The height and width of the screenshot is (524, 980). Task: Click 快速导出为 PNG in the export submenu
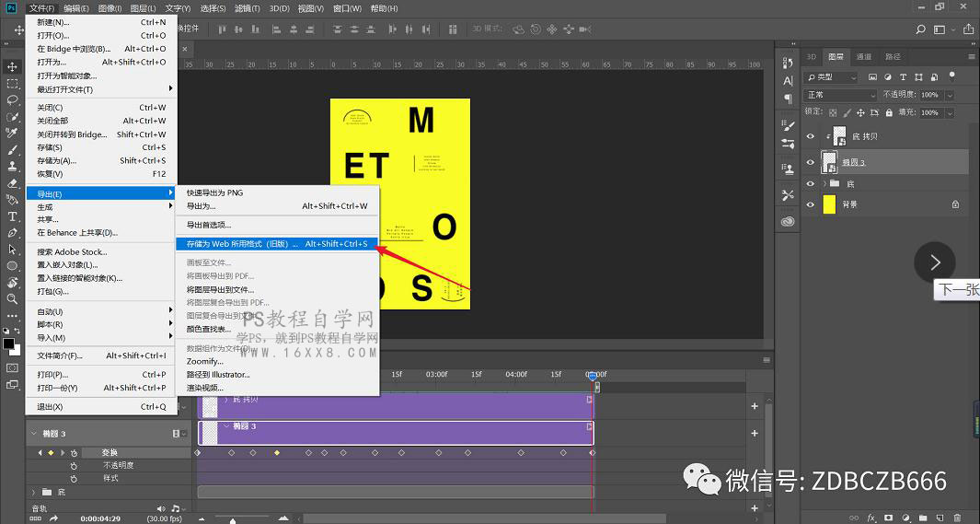pyautogui.click(x=213, y=192)
